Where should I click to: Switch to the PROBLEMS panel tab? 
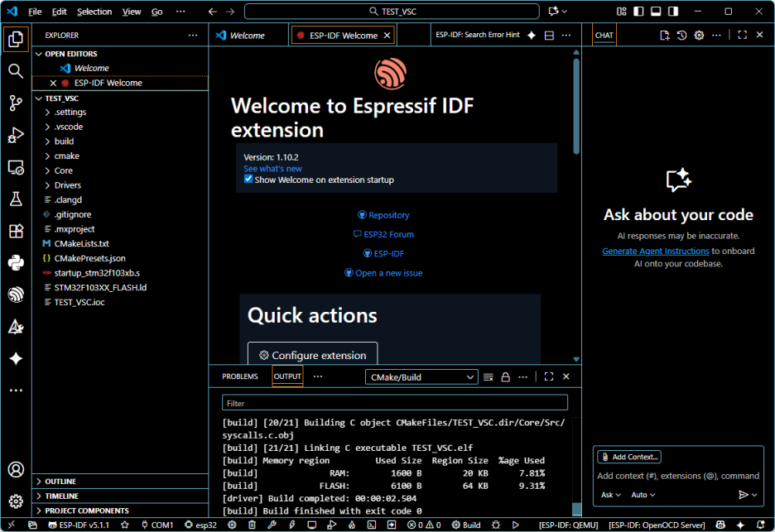click(x=240, y=376)
